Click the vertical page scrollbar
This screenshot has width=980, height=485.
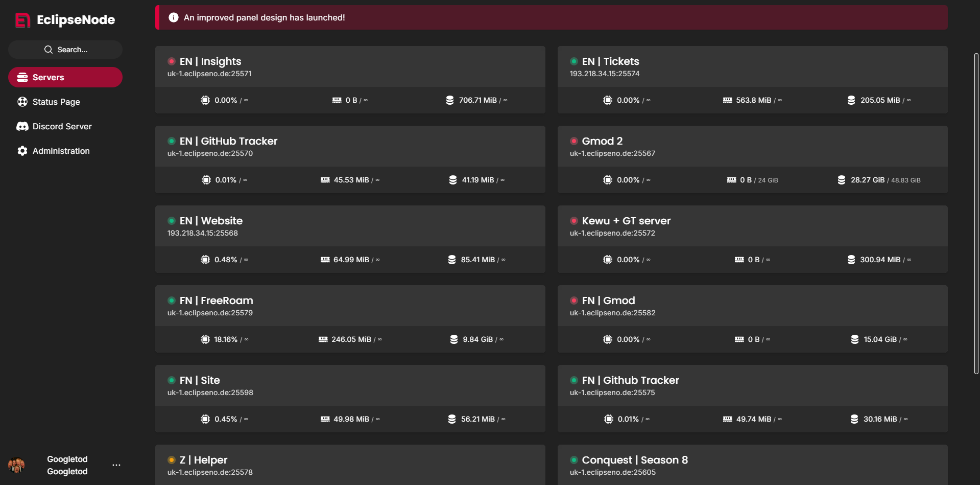[976, 214]
